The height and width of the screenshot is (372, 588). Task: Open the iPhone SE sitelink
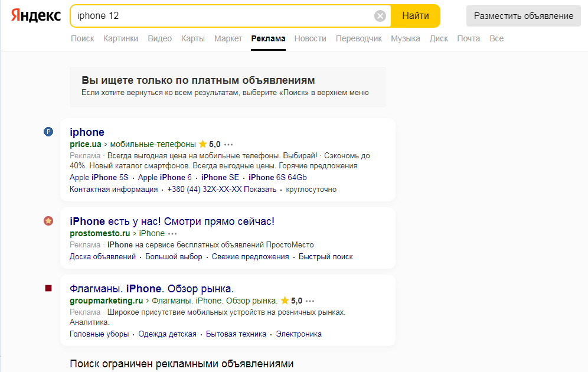pyautogui.click(x=220, y=177)
